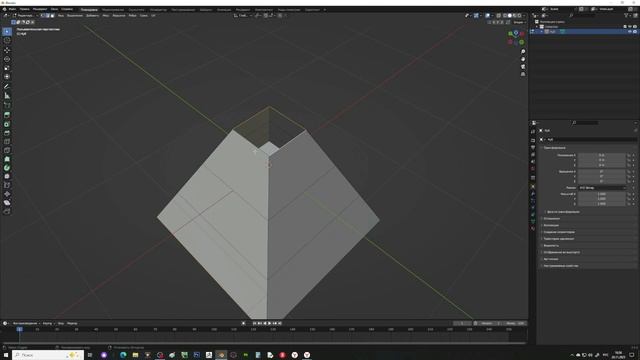Expand the Отношения panel
The width and height of the screenshot is (640, 360).
pos(552,219)
